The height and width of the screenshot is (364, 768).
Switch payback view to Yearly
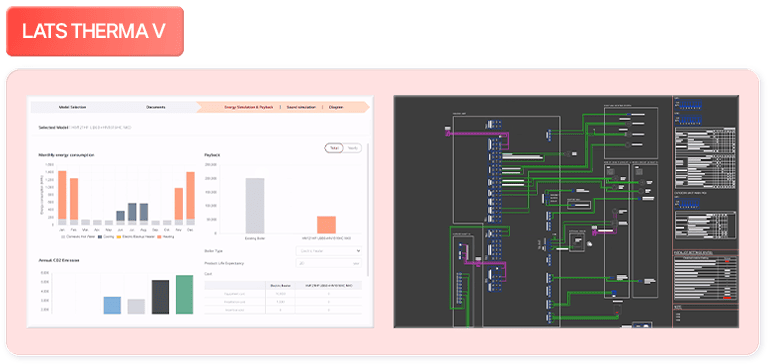click(x=352, y=147)
